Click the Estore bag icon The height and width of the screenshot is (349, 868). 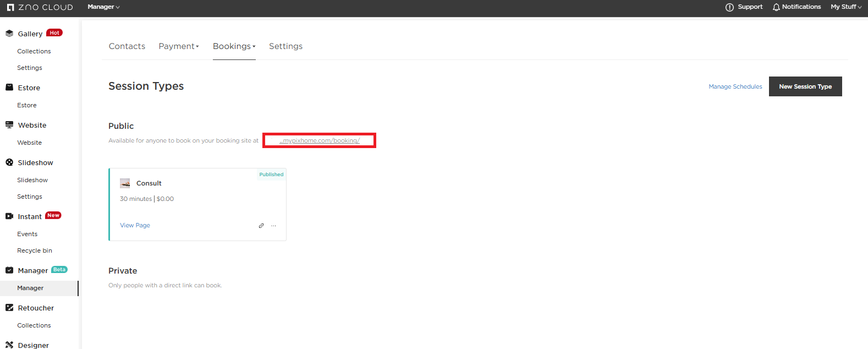click(9, 88)
